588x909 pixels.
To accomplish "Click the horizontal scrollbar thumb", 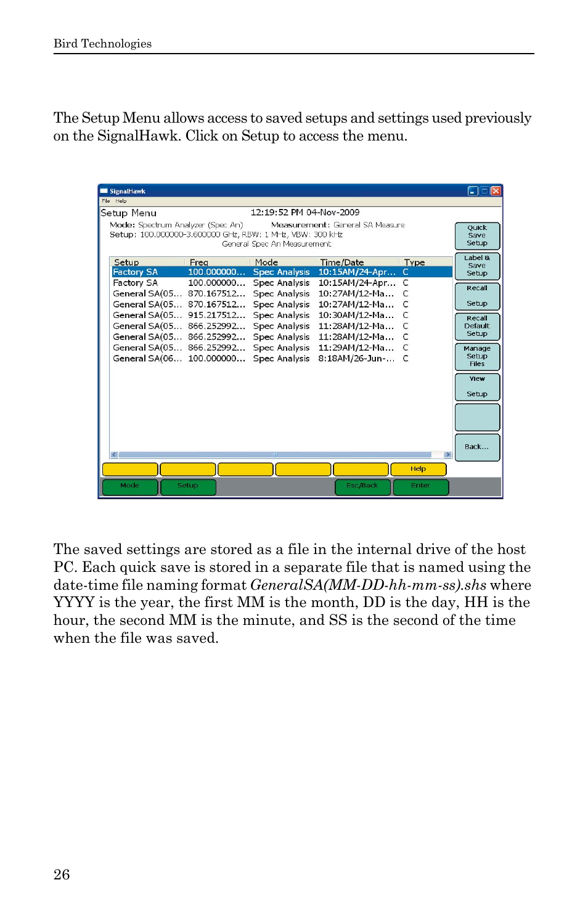I will coord(275,455).
